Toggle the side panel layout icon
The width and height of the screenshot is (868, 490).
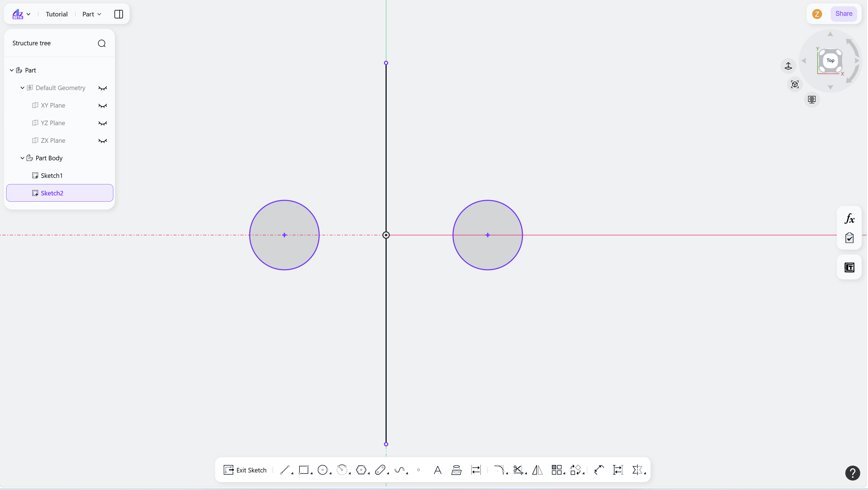point(119,14)
